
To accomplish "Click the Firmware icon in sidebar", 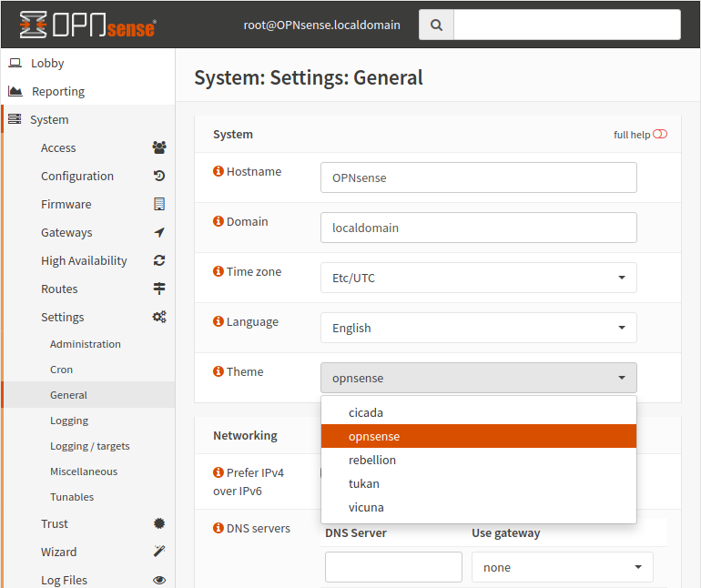I will tap(159, 204).
